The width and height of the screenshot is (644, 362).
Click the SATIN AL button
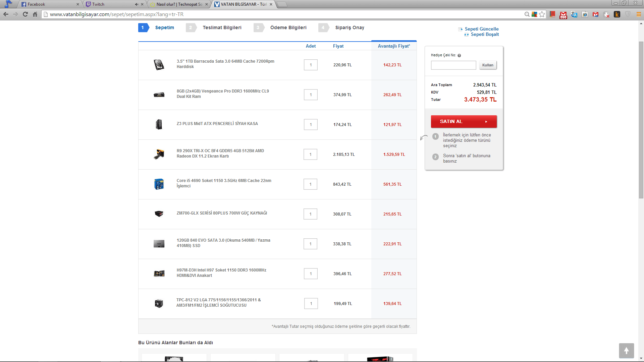tap(464, 122)
